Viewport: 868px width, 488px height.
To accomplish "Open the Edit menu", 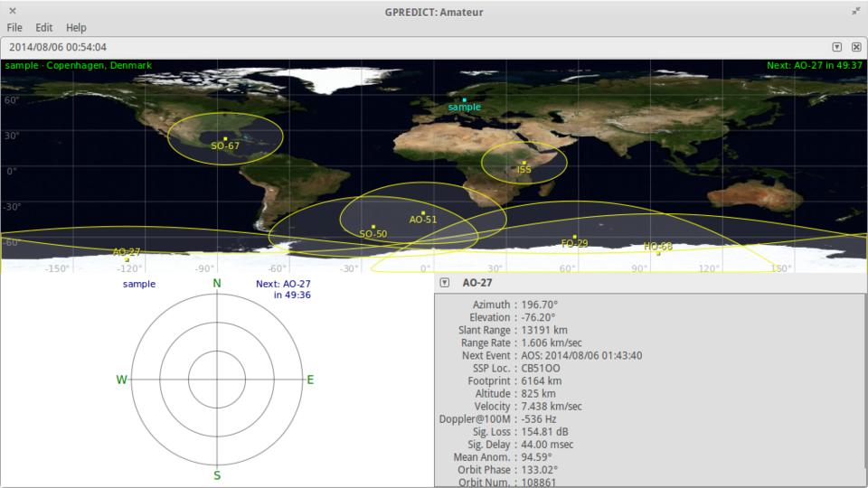I will [43, 28].
